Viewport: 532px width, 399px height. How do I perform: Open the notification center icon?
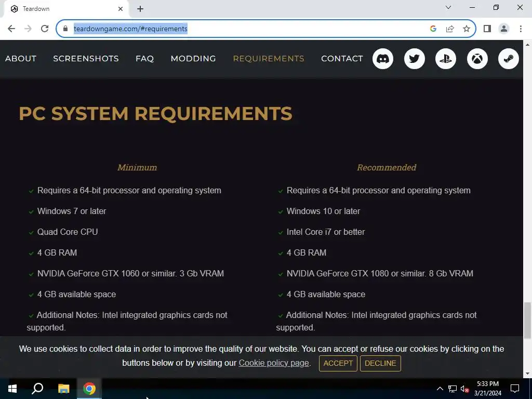515,389
